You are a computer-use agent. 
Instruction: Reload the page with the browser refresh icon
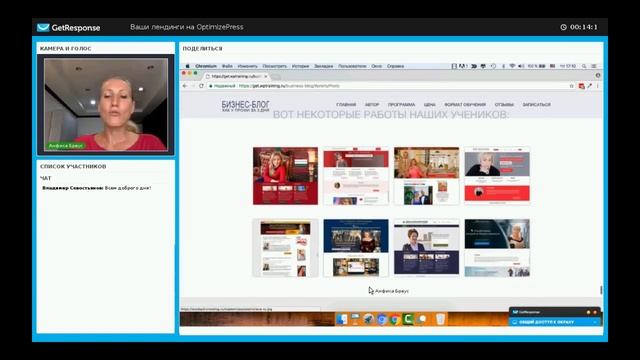coord(201,86)
